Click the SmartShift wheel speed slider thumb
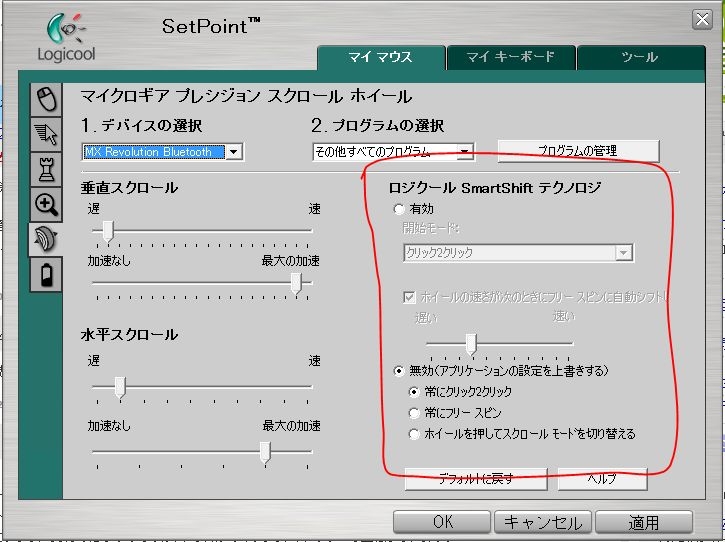 coord(471,345)
